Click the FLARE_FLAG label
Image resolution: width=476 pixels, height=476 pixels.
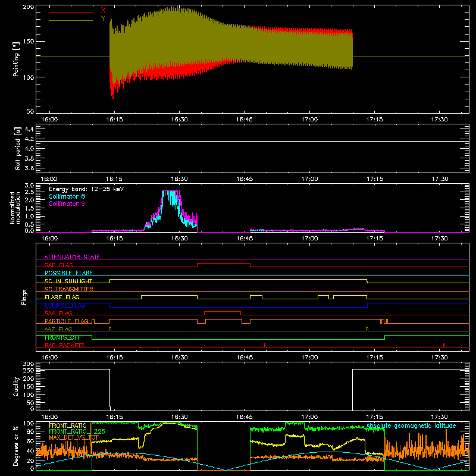(62, 297)
